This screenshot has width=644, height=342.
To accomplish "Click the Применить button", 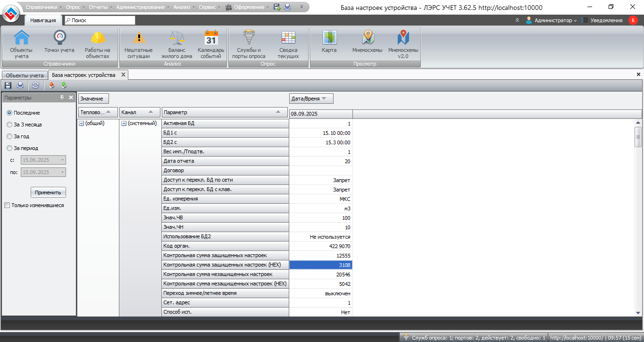I will (x=48, y=192).
